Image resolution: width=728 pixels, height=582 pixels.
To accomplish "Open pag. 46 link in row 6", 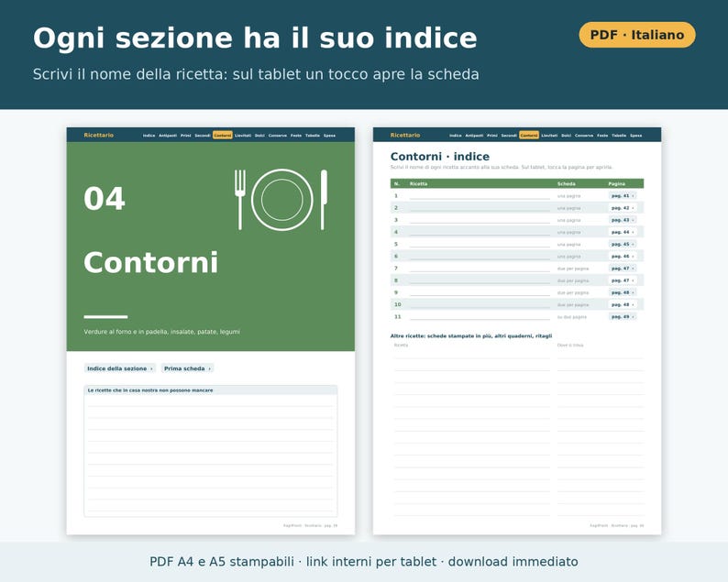I will tap(623, 257).
